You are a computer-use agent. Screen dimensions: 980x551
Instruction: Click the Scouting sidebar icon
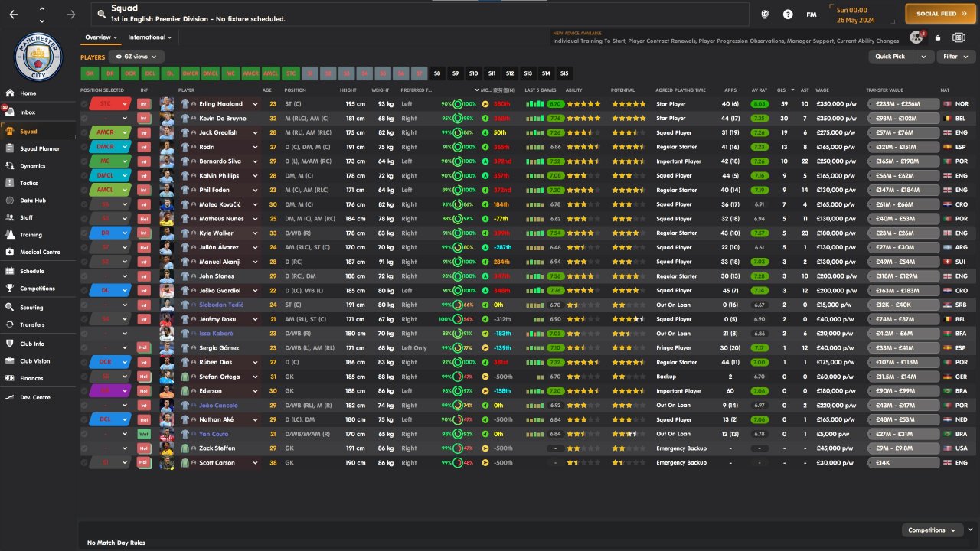pos(9,308)
